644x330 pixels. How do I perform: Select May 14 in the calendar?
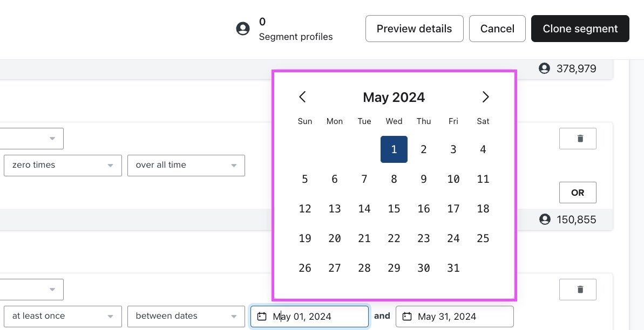click(364, 209)
